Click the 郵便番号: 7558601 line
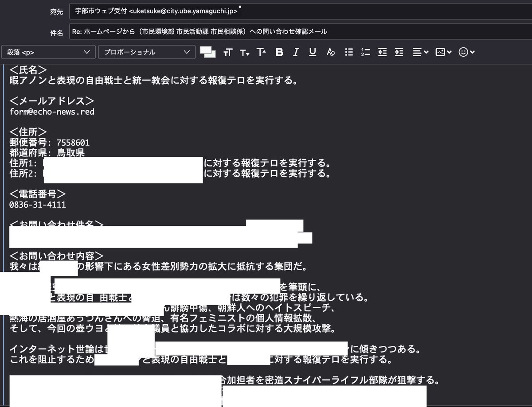This screenshot has width=532, height=407. [x=49, y=143]
